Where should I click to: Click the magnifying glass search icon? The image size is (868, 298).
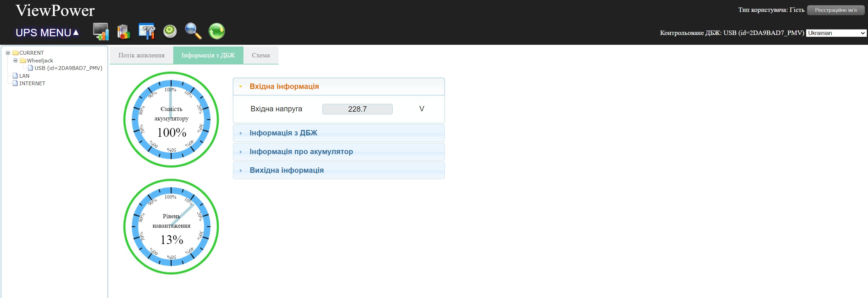pyautogui.click(x=193, y=32)
